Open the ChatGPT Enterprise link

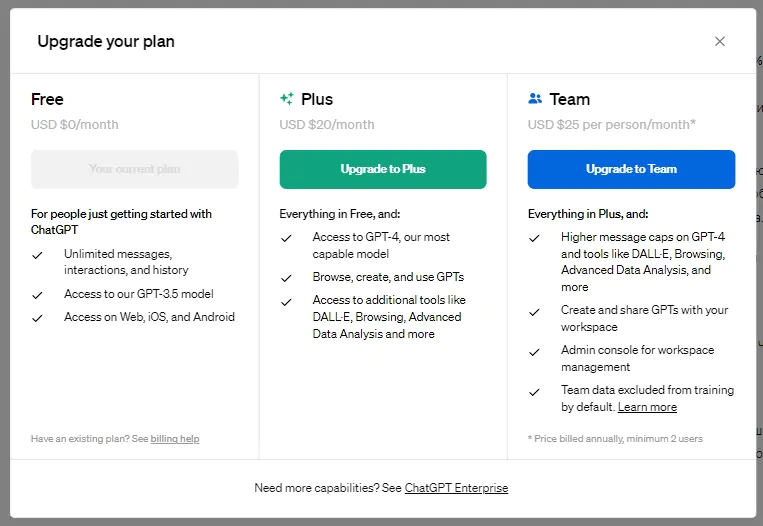[456, 488]
